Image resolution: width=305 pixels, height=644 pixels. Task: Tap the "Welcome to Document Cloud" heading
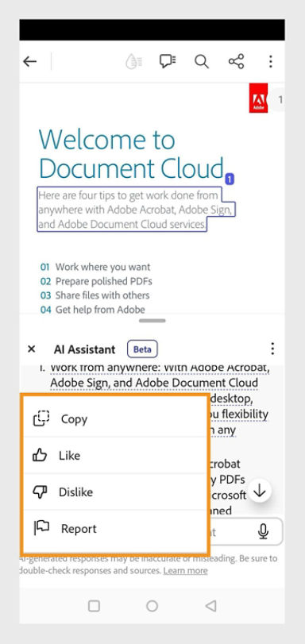coord(132,153)
